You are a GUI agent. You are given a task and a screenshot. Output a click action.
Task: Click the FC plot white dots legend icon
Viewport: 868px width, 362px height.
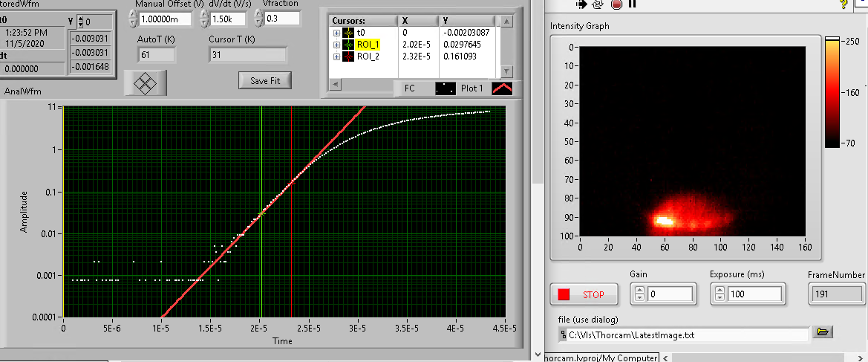click(x=446, y=88)
